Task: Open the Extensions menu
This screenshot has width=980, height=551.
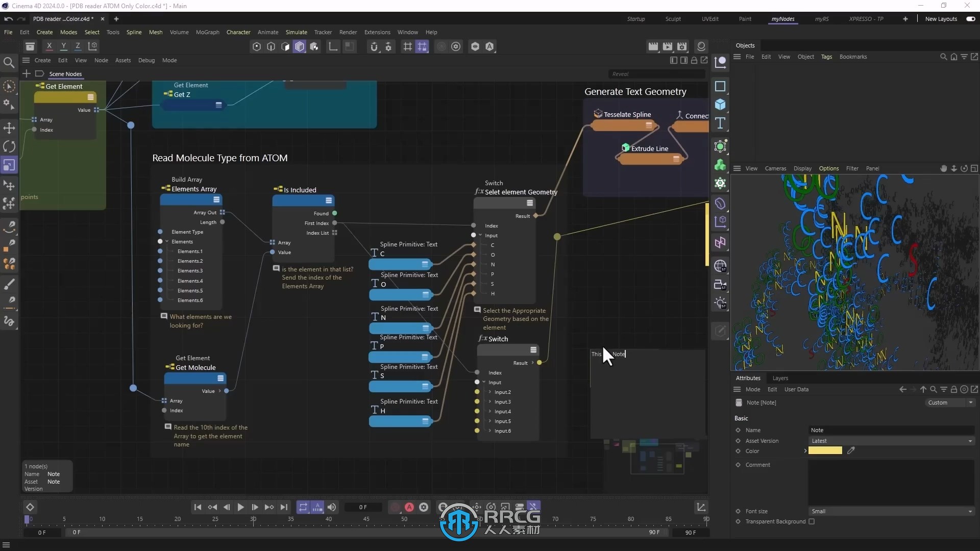Action: [376, 32]
